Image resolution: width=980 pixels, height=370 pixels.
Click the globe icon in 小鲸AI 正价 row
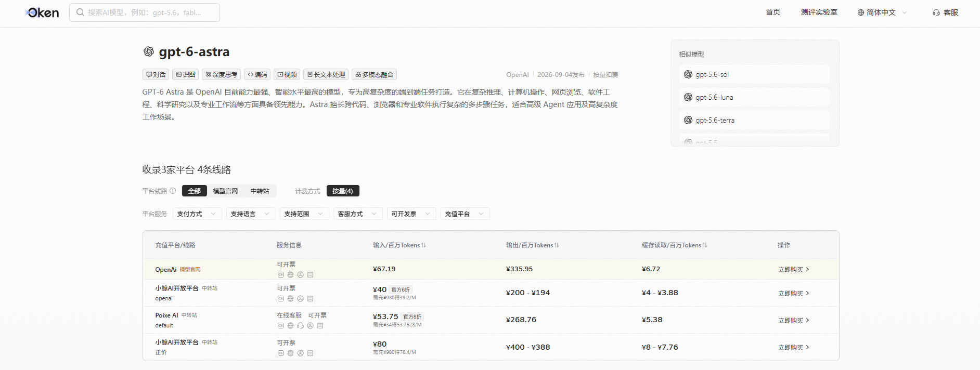click(290, 353)
